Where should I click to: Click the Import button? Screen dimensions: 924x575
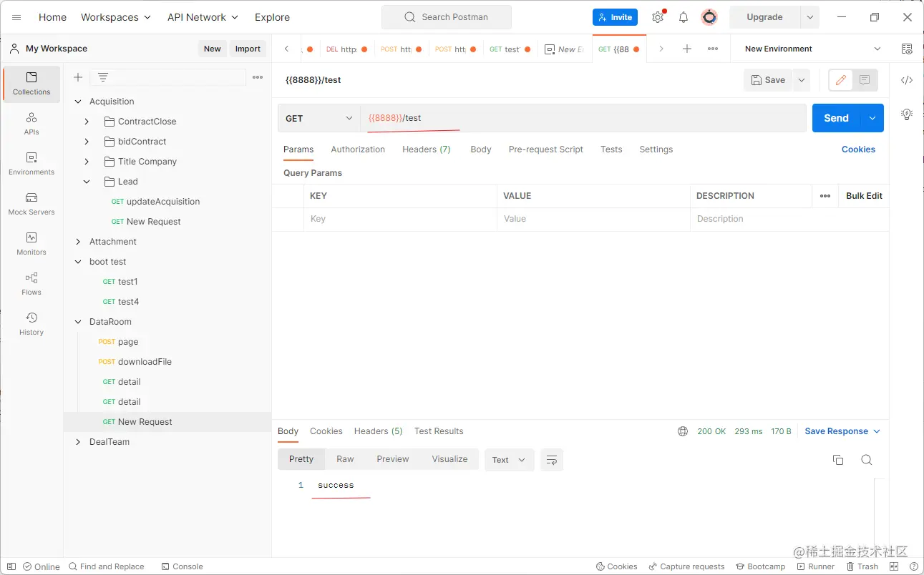pos(248,49)
